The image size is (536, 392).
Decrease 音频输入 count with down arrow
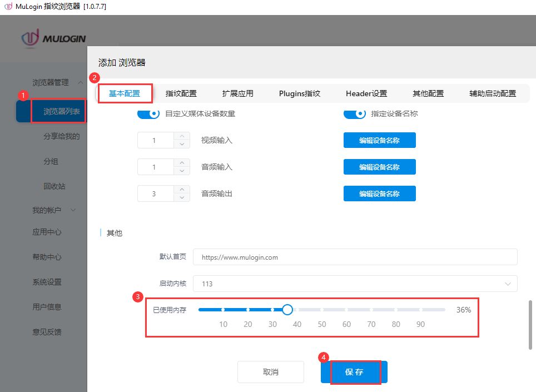pos(182,171)
